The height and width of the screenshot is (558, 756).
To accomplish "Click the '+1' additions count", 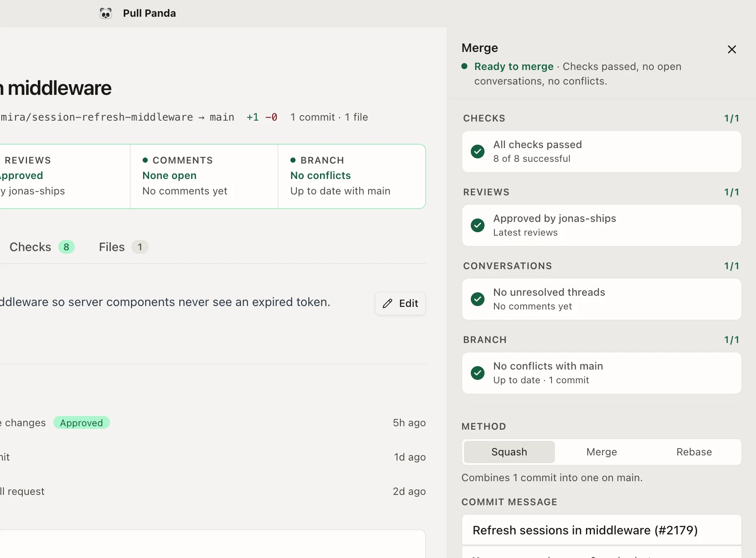I will (x=253, y=117).
